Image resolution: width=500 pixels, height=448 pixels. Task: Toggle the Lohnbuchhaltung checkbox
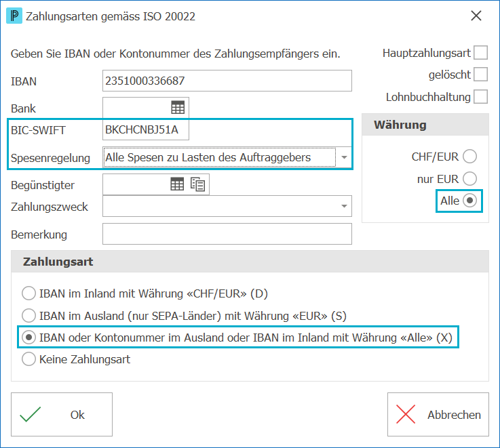(480, 96)
